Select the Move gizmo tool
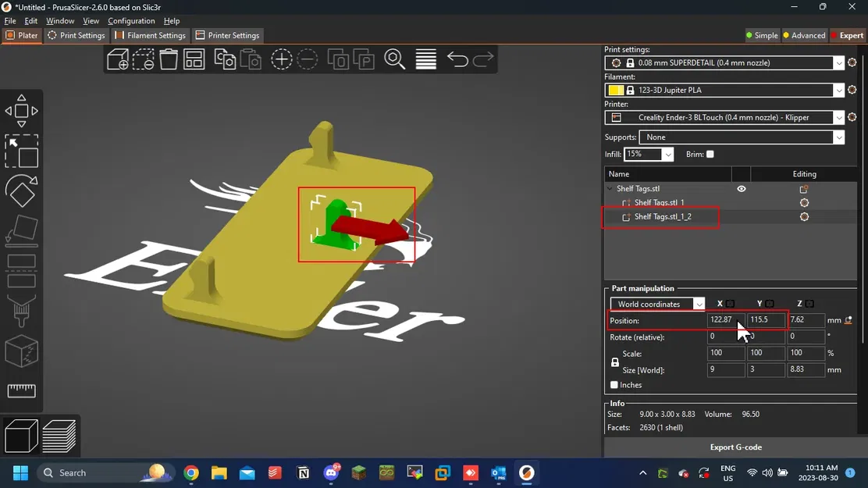The width and height of the screenshot is (868, 488). click(22, 111)
